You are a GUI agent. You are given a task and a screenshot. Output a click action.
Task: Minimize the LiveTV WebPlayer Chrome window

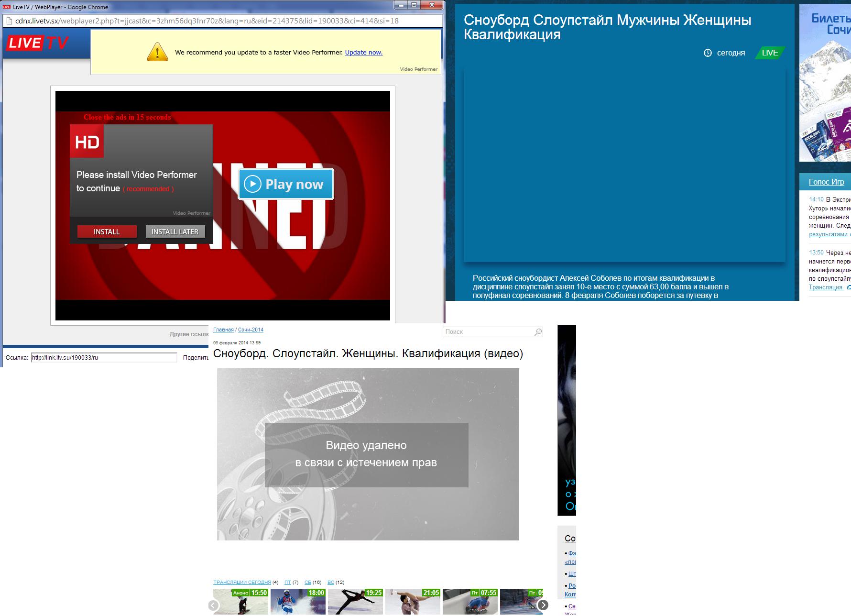[x=401, y=5]
